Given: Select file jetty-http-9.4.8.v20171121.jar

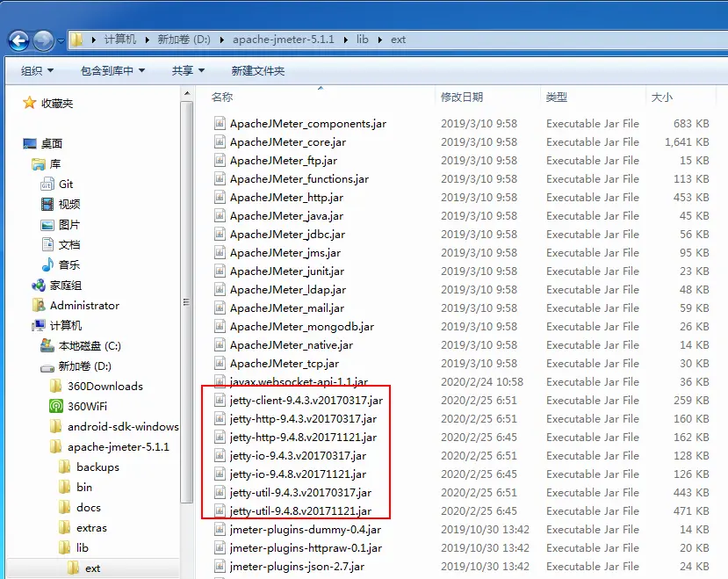Looking at the screenshot, I should click(303, 438).
